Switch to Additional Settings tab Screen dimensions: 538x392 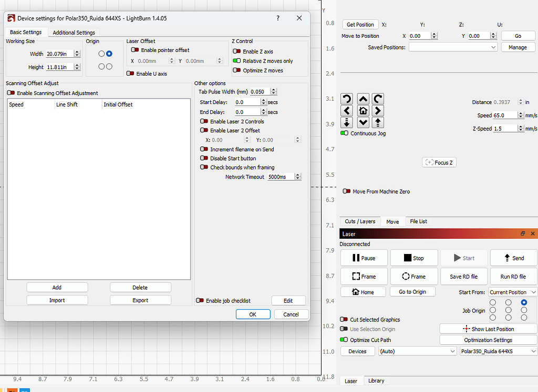point(74,33)
